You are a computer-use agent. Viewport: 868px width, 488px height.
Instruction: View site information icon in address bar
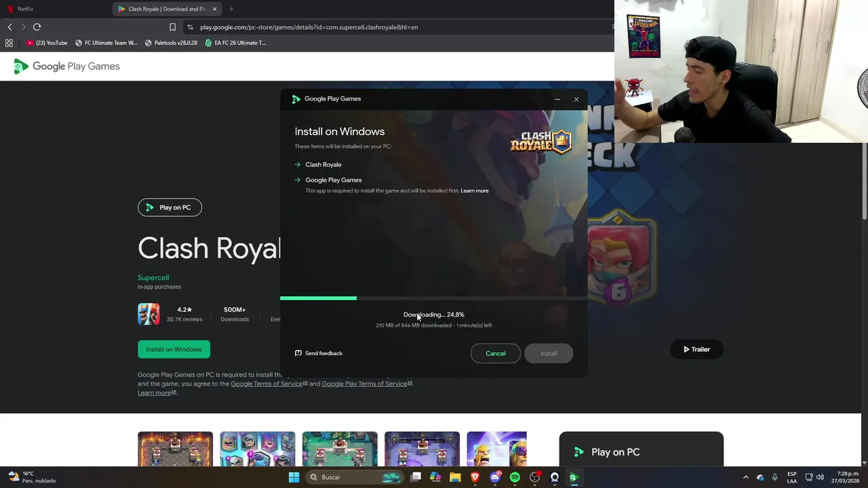[x=190, y=27]
